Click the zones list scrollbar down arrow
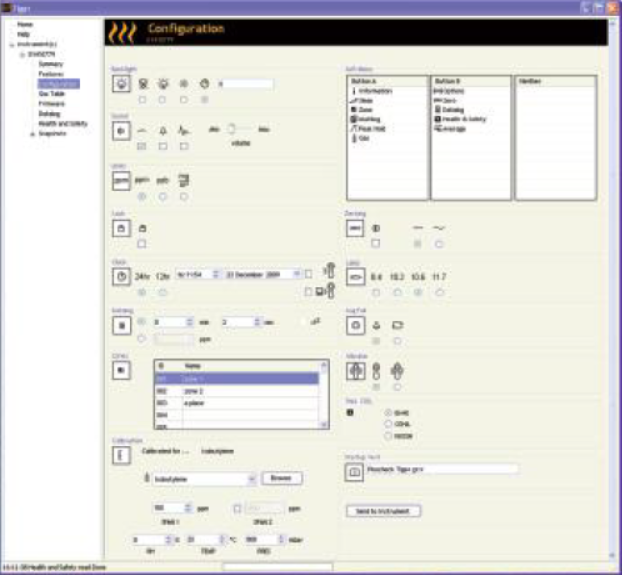 click(324, 424)
